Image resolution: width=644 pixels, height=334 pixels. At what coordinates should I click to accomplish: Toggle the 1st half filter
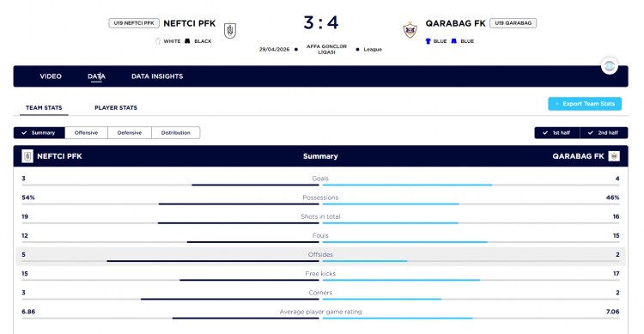(x=557, y=133)
